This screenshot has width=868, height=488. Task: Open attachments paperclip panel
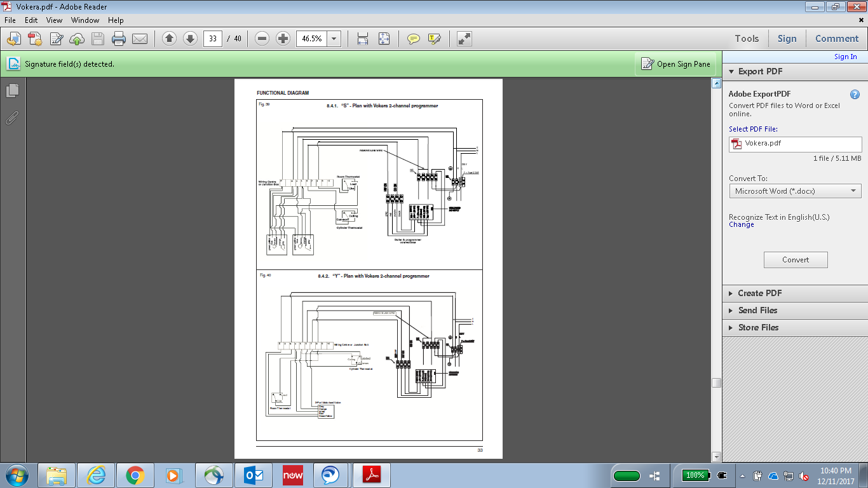point(12,118)
